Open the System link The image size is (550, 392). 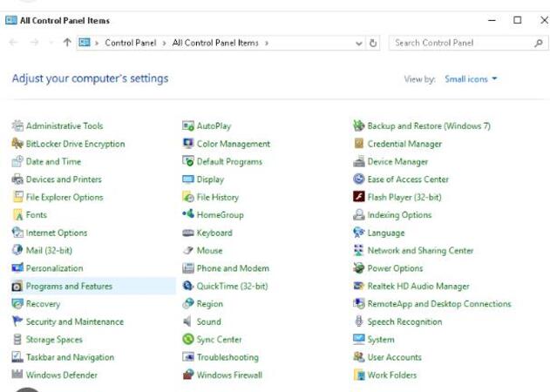coord(381,340)
